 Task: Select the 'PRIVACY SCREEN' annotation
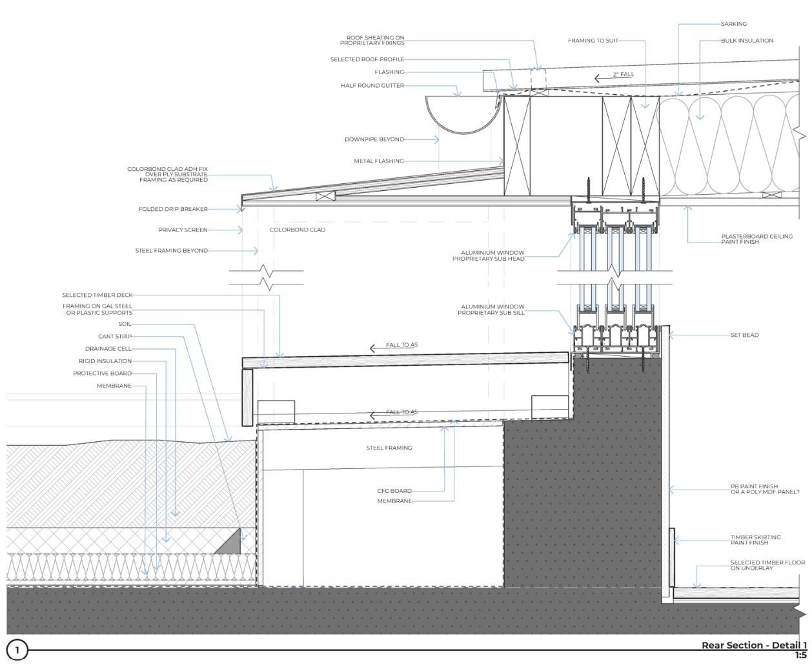pyautogui.click(x=183, y=230)
